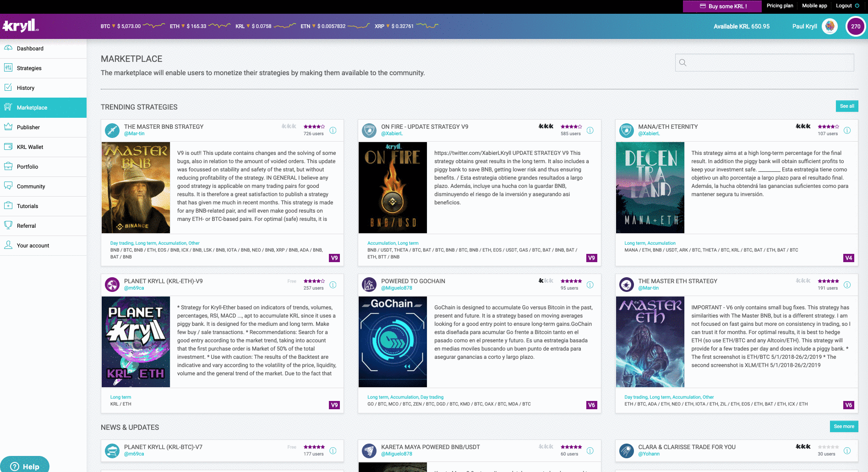Open the On Fire BNB/USD thumbnail
Image resolution: width=868 pixels, height=472 pixels.
click(x=393, y=187)
